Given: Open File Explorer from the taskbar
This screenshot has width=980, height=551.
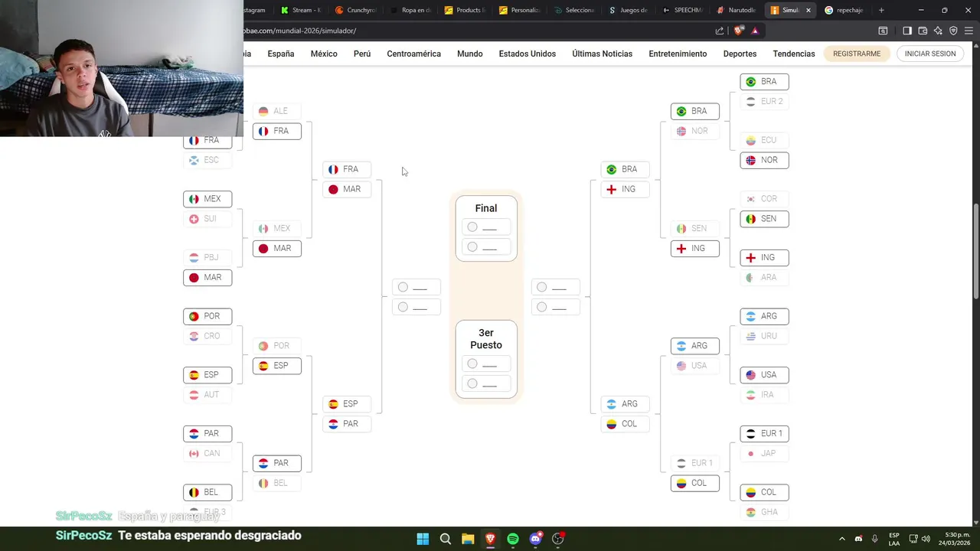Looking at the screenshot, I should point(468,539).
